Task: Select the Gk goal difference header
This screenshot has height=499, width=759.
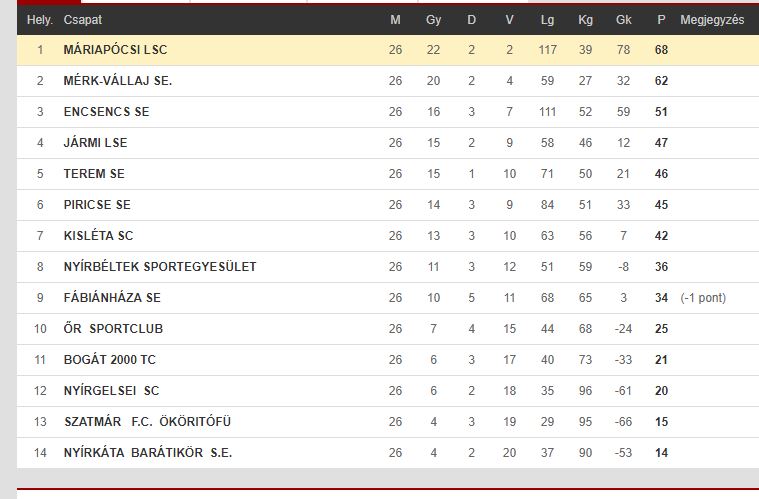Action: pos(623,20)
